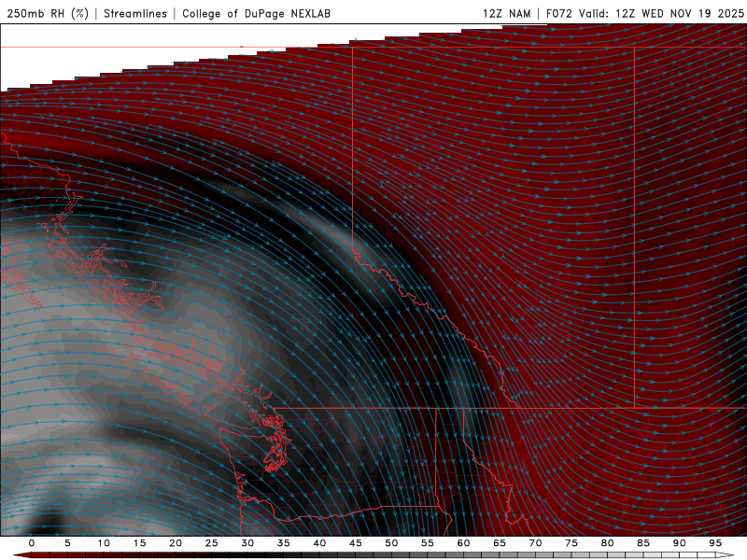Screen dimensions: 747x560
Task: Click the colorbar label '75'
Action: (571, 543)
